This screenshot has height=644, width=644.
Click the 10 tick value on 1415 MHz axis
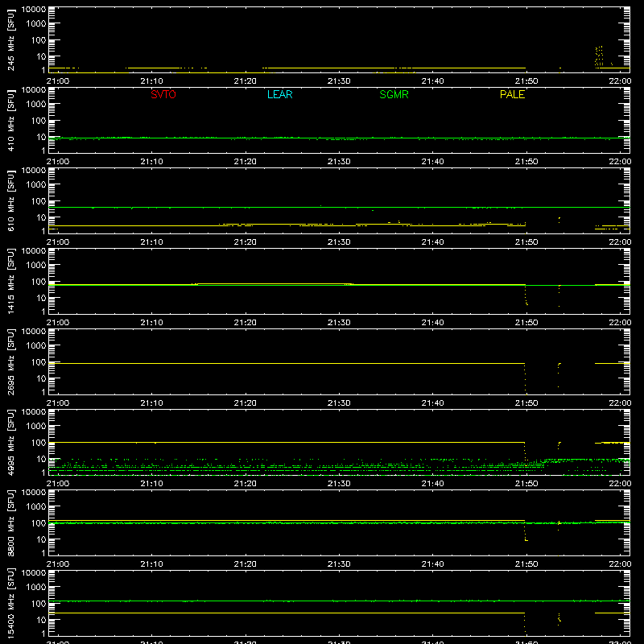pos(41,298)
